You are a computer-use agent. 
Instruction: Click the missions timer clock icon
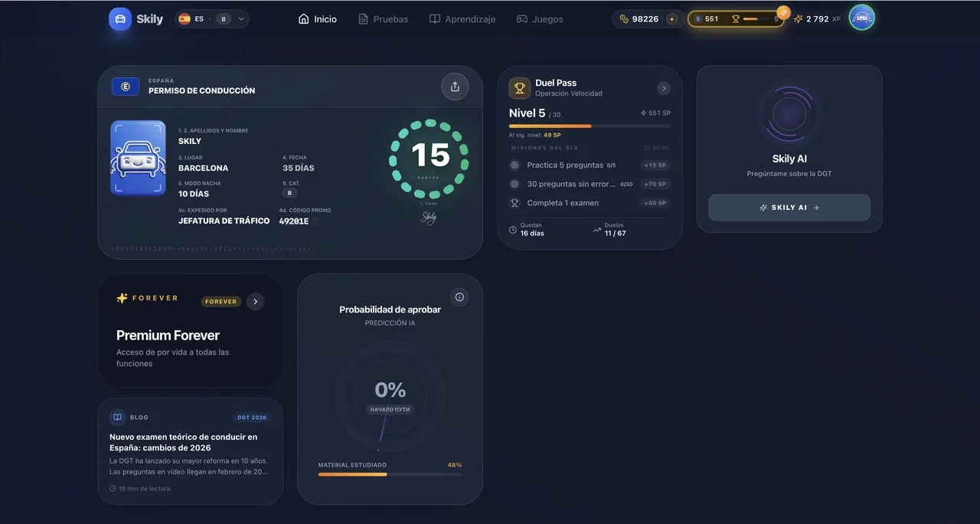648,148
